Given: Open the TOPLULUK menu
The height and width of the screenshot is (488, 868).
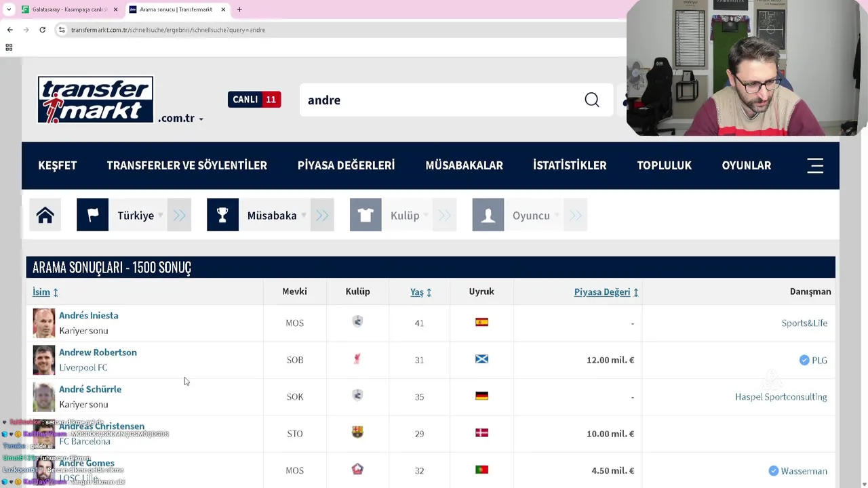Looking at the screenshot, I should pyautogui.click(x=665, y=165).
